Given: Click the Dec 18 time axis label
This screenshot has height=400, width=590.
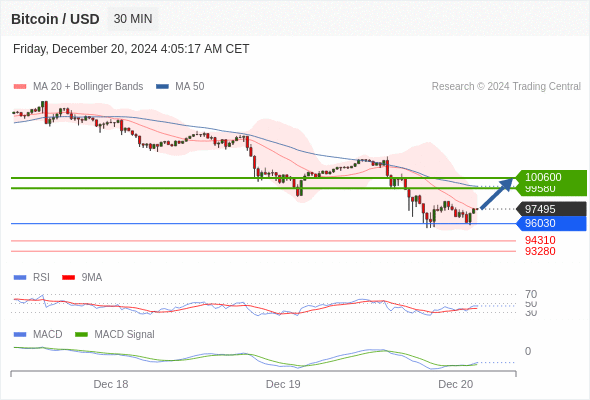Looking at the screenshot, I should (x=111, y=384).
